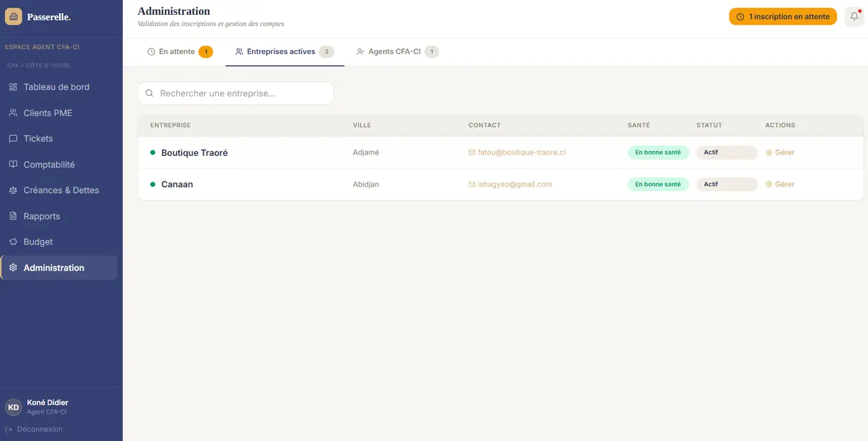The image size is (868, 441).
Task: Email ishagyeo@gmail.com link
Action: 510,184
